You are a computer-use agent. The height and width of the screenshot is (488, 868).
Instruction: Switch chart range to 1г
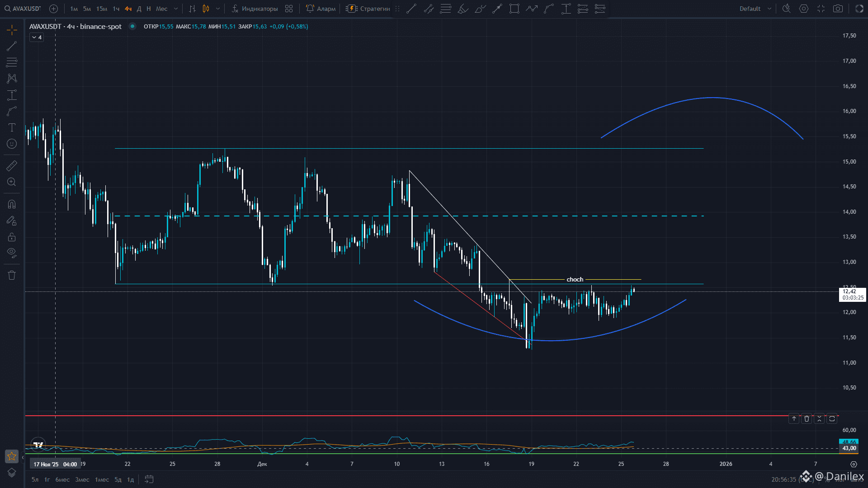(x=47, y=479)
